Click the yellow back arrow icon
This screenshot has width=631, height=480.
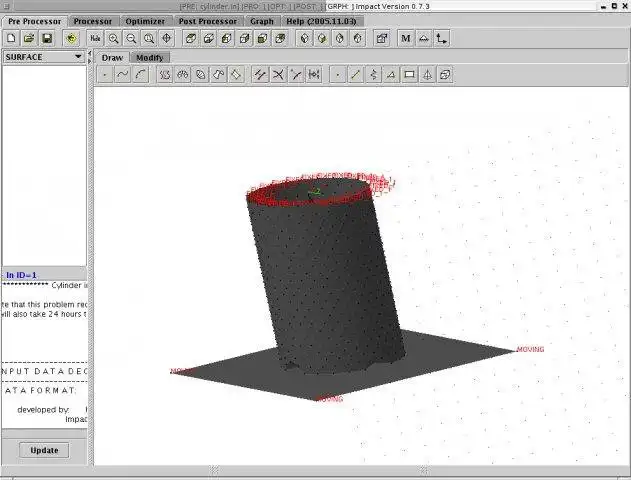[71, 39]
